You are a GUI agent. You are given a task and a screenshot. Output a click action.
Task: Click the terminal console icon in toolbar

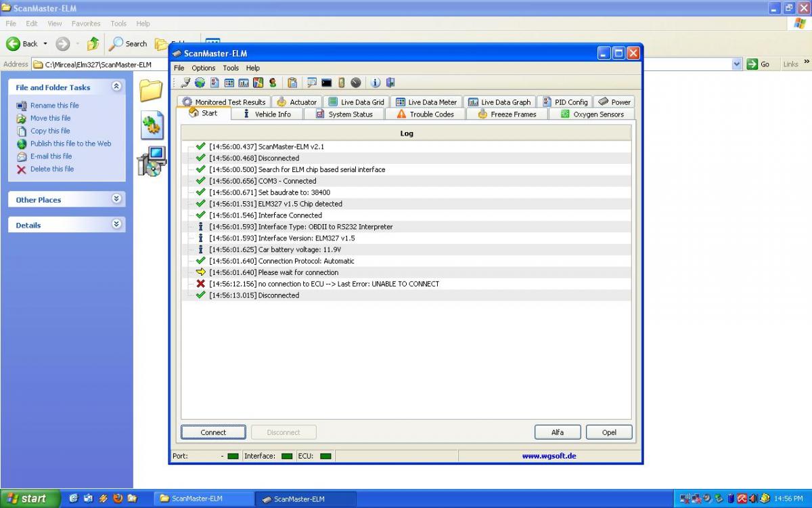pyautogui.click(x=326, y=83)
